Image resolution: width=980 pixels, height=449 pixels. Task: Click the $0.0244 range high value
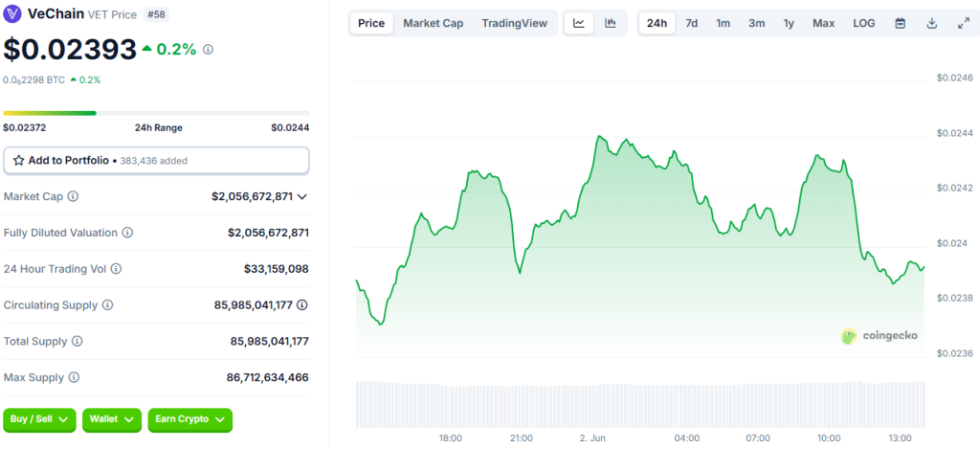pos(290,127)
